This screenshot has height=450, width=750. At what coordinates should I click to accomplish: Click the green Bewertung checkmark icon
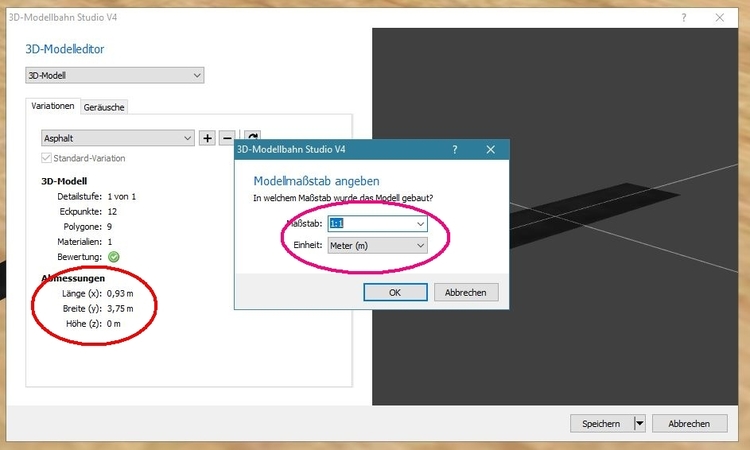click(x=114, y=257)
